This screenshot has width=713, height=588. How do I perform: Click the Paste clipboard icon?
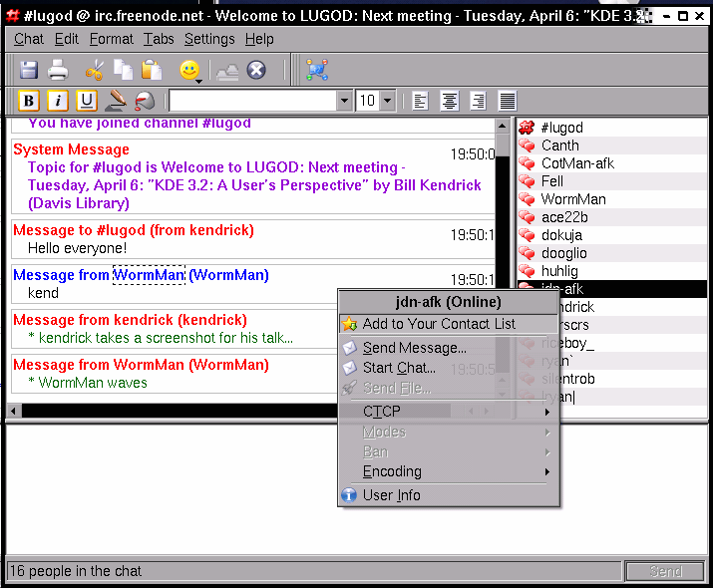[x=152, y=70]
